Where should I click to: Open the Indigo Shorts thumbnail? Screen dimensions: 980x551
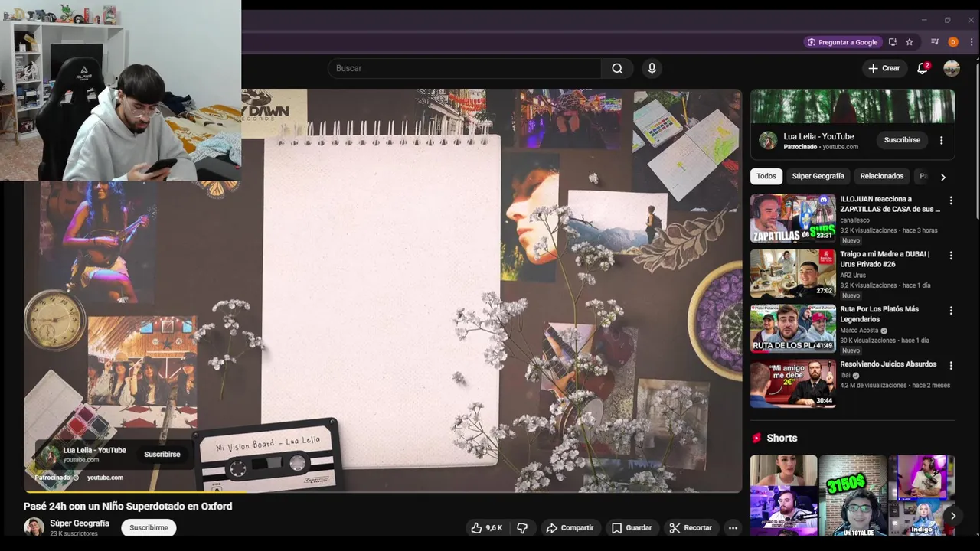(922, 495)
